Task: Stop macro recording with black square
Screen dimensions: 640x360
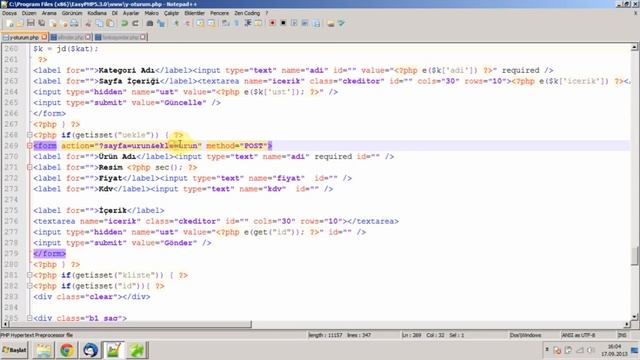Action: click(x=283, y=23)
